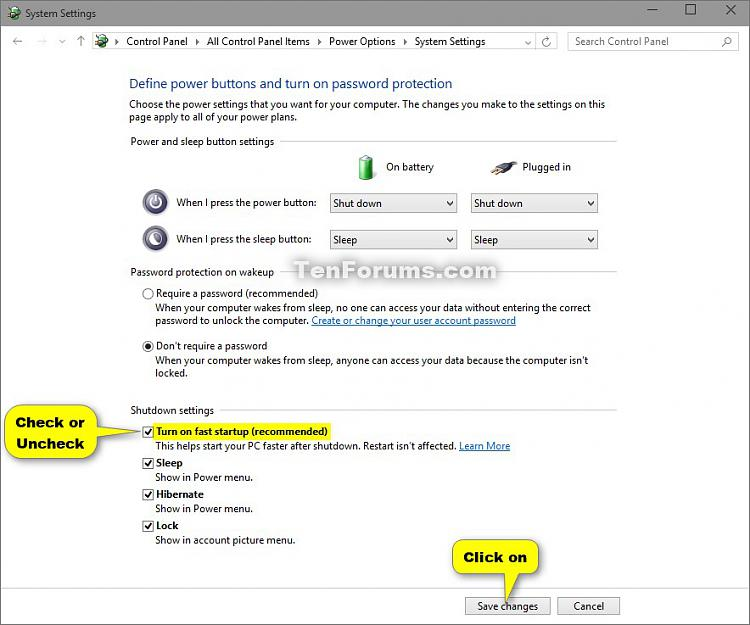The width and height of the screenshot is (750, 625).
Task: Uncheck the Lock checkbox
Action: (148, 526)
